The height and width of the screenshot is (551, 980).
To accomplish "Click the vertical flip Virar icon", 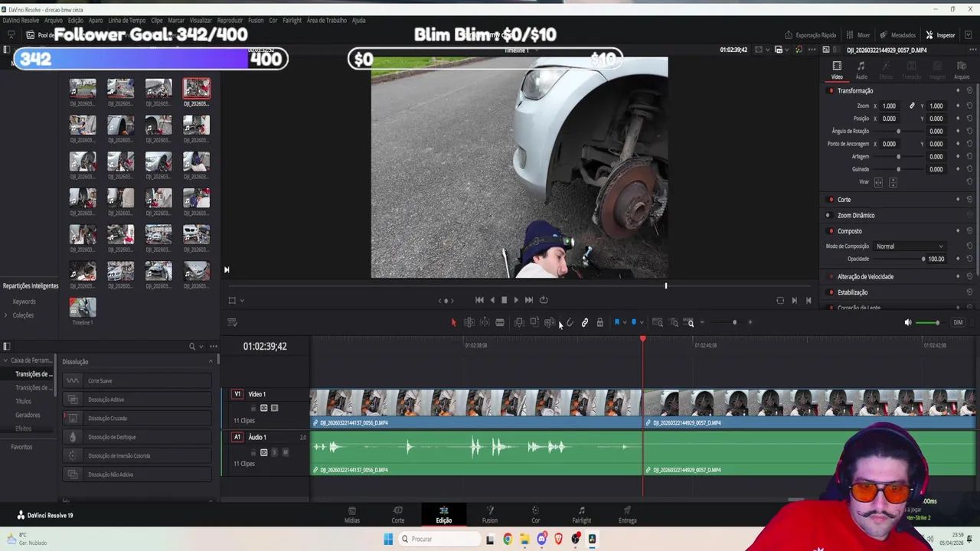I will point(893,182).
